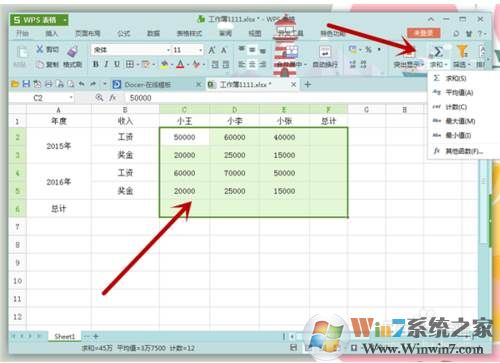This screenshot has width=500, height=363.
Task: Expand the font color dropdown arrow
Action: [x=188, y=65]
